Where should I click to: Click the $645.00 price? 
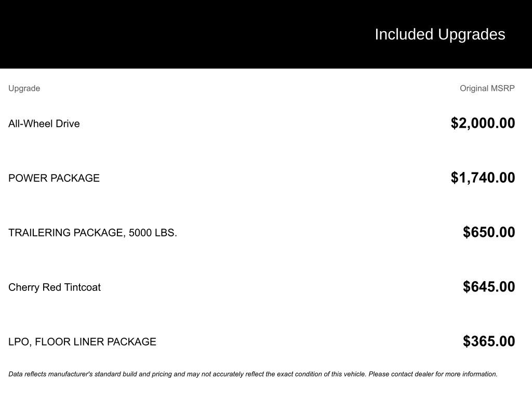click(489, 287)
